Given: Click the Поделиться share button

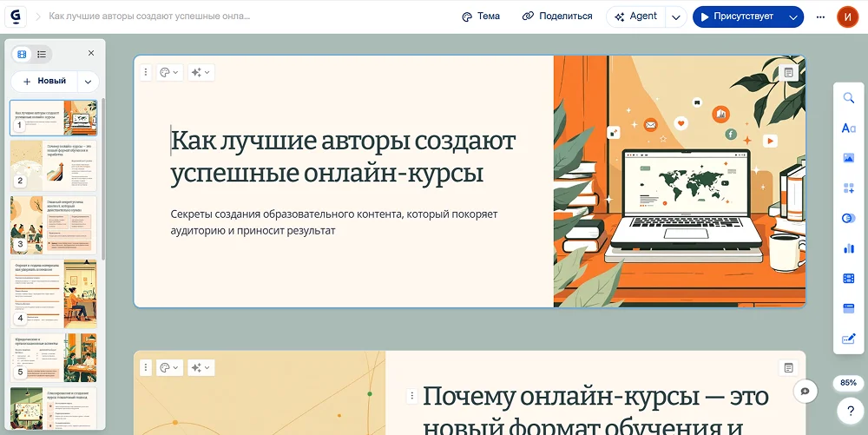Looking at the screenshot, I should 557,16.
